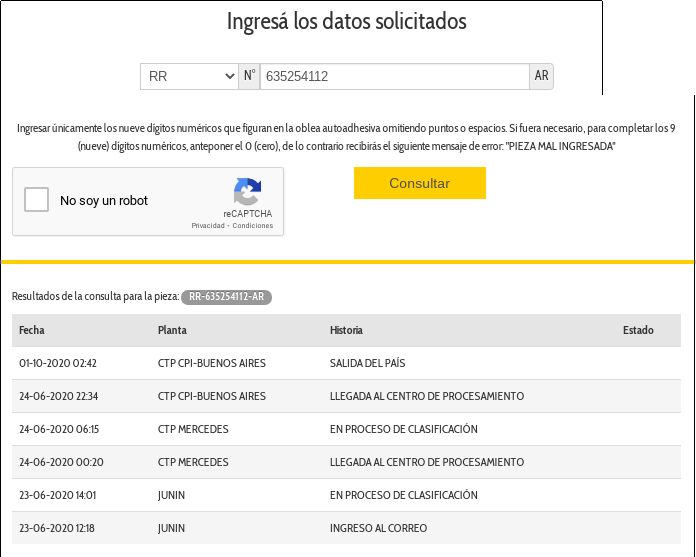696x557 pixels.
Task: Select date 24-06-2020 06:15
Action: 59,429
